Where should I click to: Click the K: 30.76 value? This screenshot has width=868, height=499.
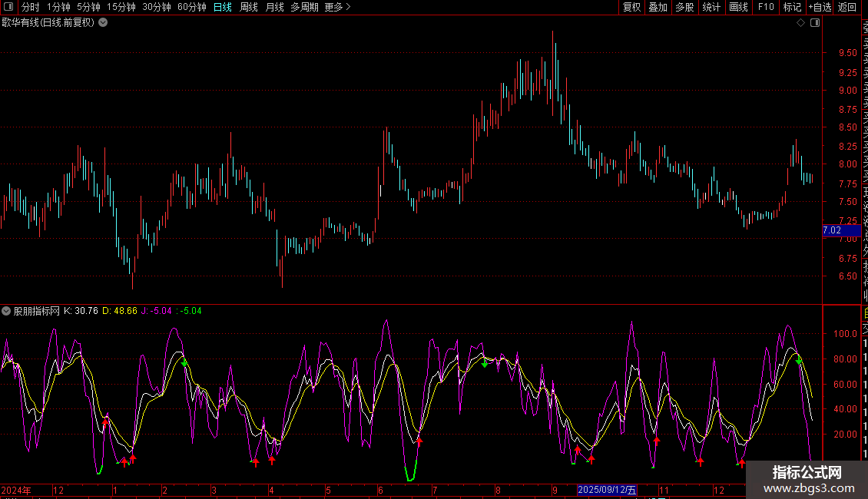(x=81, y=311)
